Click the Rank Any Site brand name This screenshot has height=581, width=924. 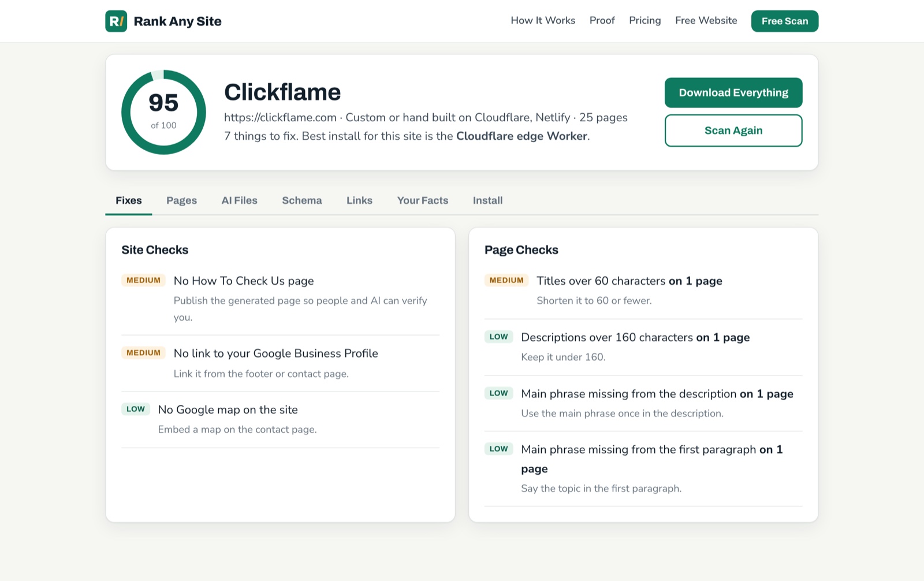coord(177,21)
